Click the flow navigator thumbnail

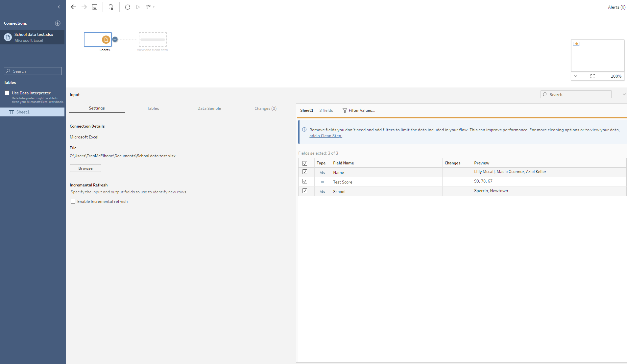click(x=597, y=56)
